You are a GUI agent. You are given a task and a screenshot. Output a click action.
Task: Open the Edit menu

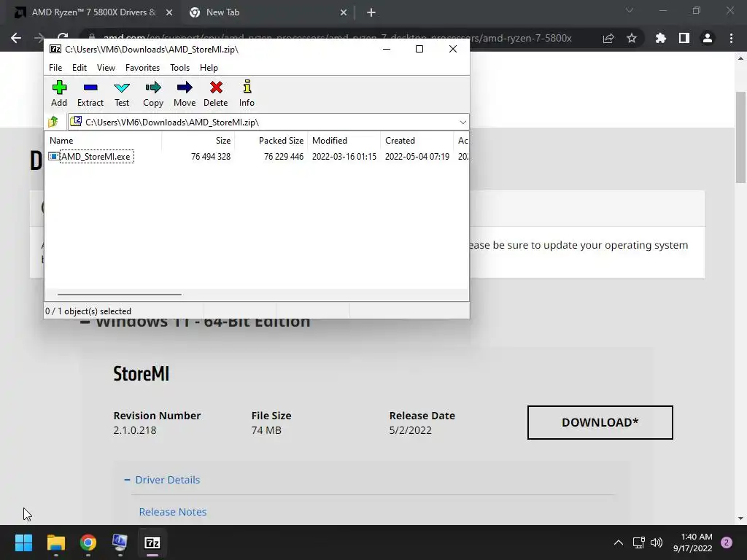79,68
